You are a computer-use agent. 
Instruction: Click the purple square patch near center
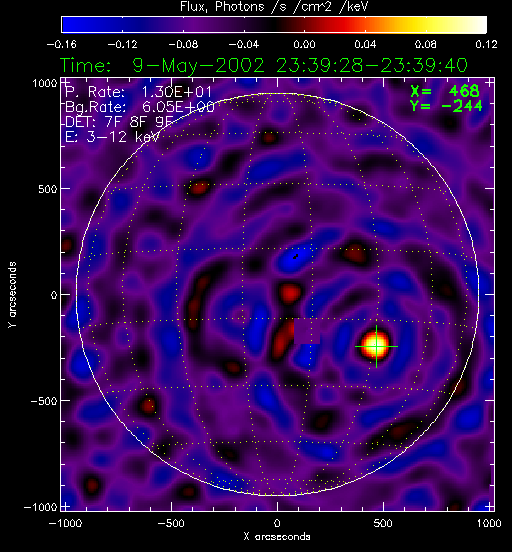click(307, 331)
